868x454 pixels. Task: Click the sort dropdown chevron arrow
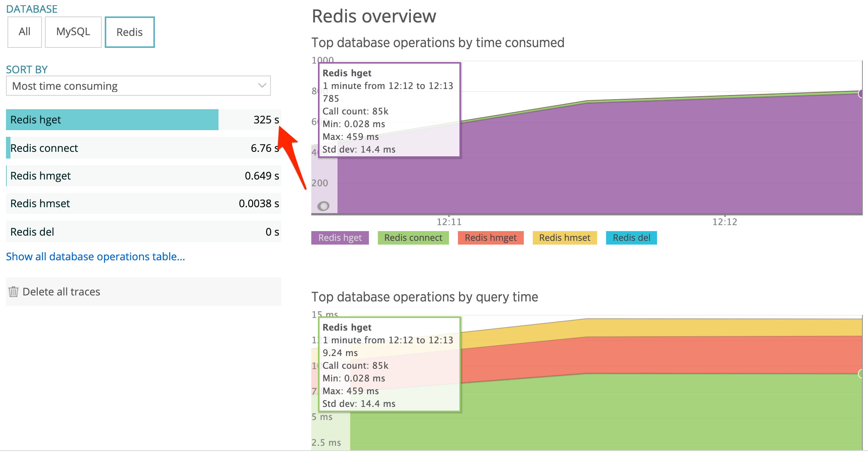[x=262, y=86]
